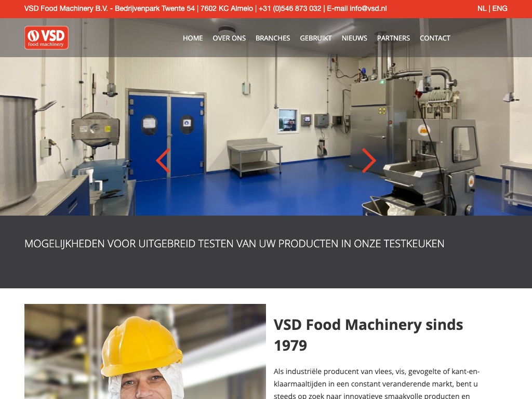Click the +31 (0)546 873 032 phone number
The width and height of the screenshot is (532, 399).
tap(290, 8)
